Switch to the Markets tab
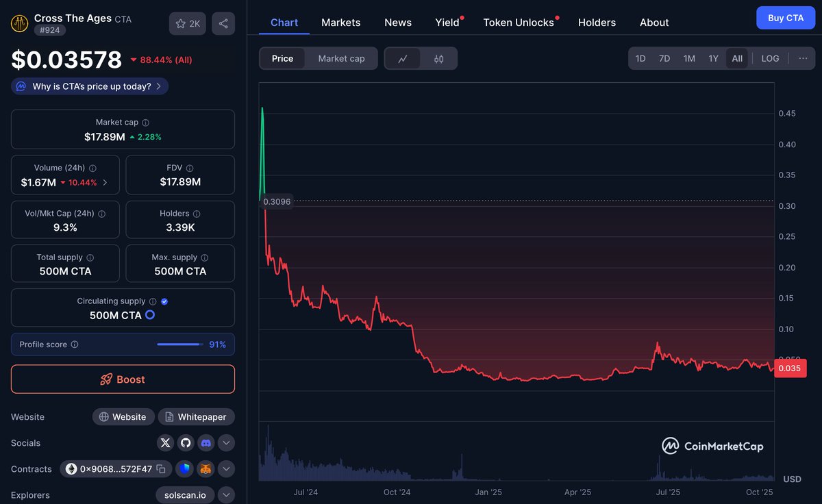Viewport: 822px width, 504px height. [x=340, y=23]
